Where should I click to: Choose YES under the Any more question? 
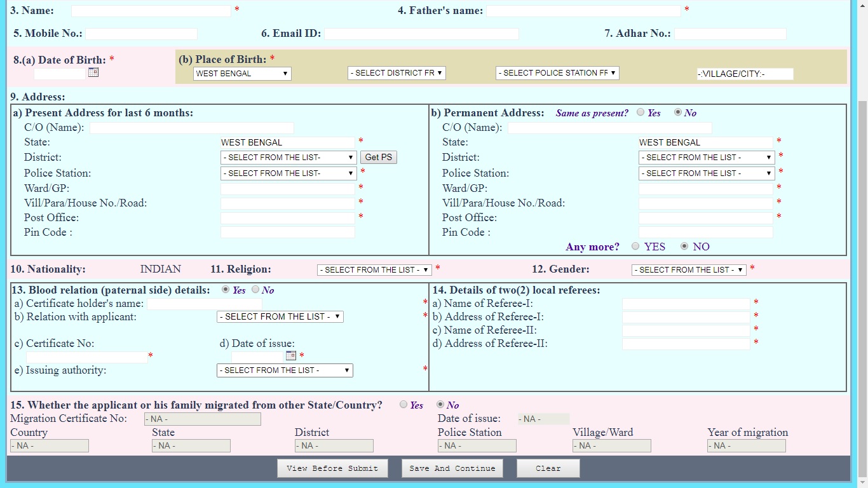635,247
